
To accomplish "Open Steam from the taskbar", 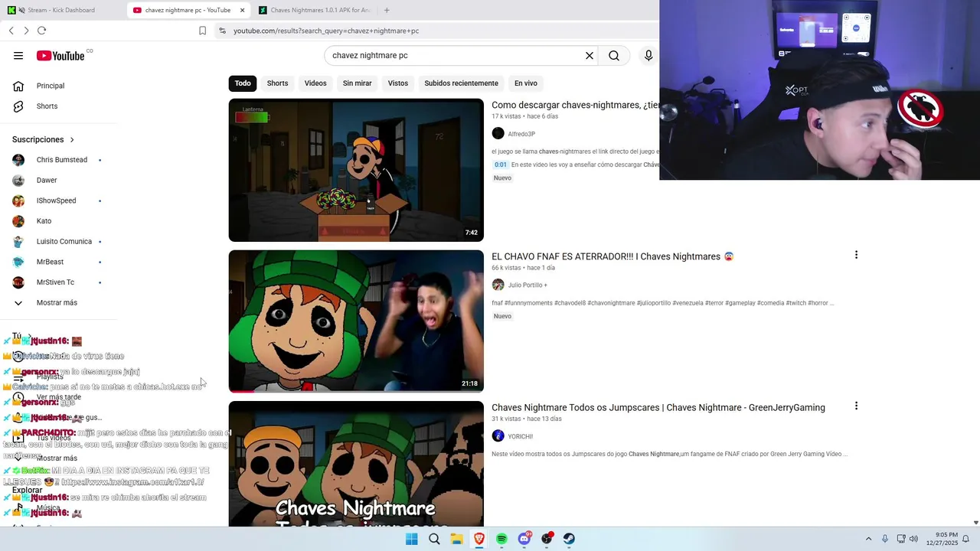I will click(x=569, y=539).
